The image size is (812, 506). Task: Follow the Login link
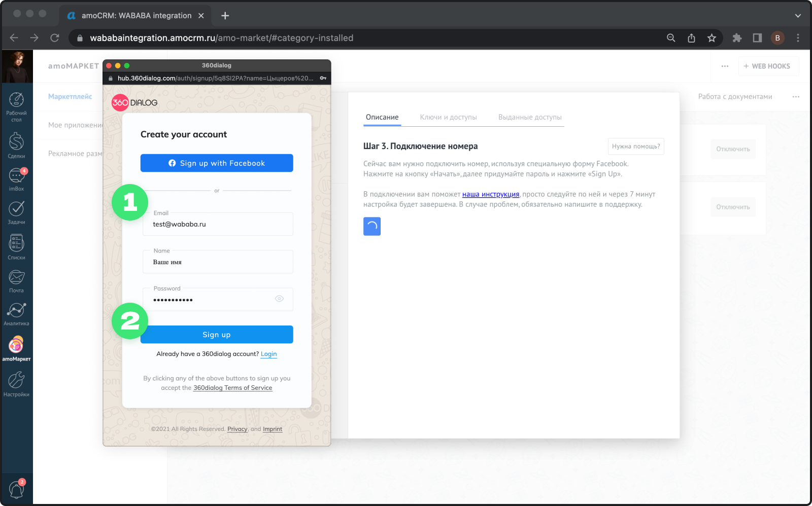(x=269, y=354)
